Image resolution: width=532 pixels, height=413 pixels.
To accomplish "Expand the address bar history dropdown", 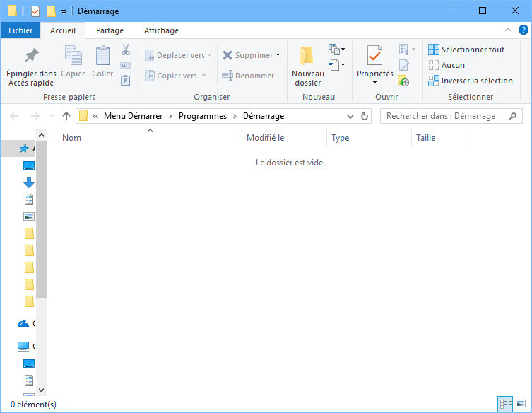I will click(x=351, y=116).
